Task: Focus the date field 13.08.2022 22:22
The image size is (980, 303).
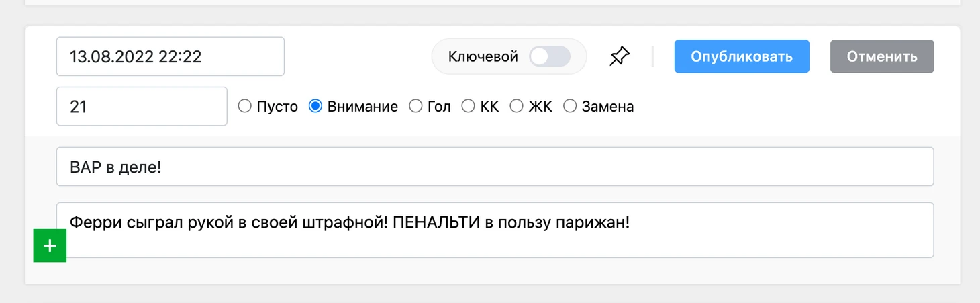Action: [170, 56]
